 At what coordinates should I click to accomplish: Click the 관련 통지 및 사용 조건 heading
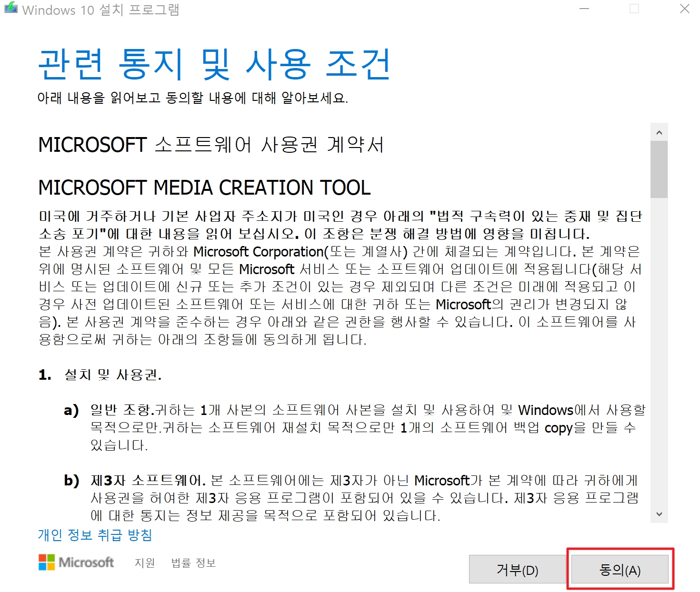click(214, 64)
